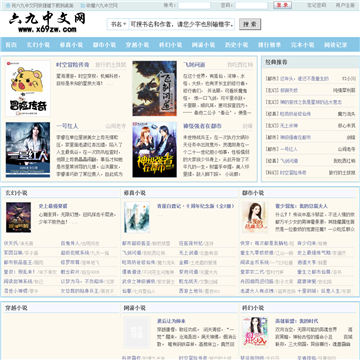Open 科幻小说 in navigation bar

coord(170,45)
